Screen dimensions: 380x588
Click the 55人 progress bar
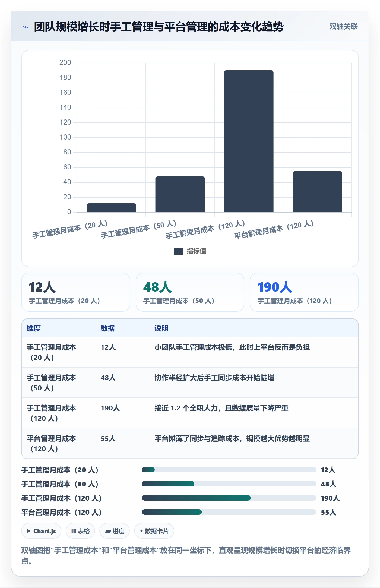(x=229, y=512)
